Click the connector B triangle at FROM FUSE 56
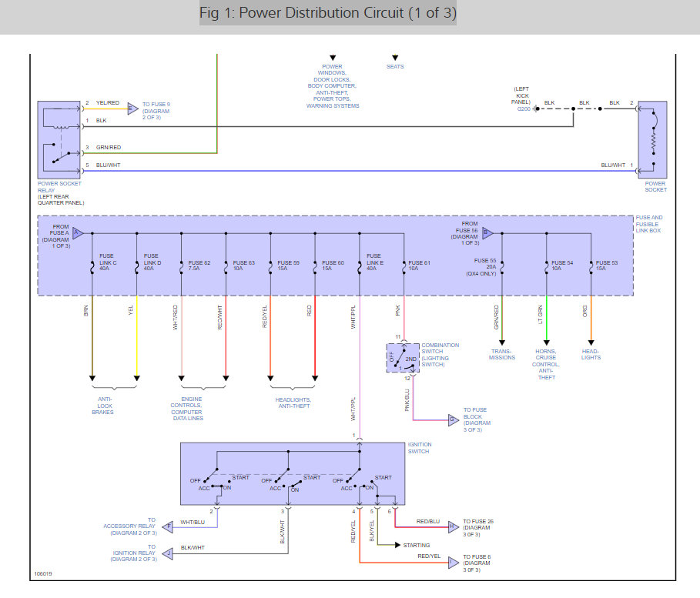The height and width of the screenshot is (598, 700). tap(487, 233)
